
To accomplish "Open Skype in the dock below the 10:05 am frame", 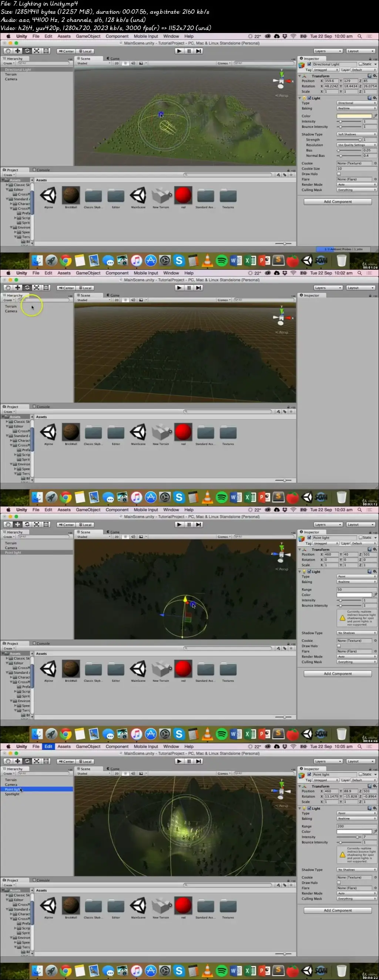I will pos(179,970).
